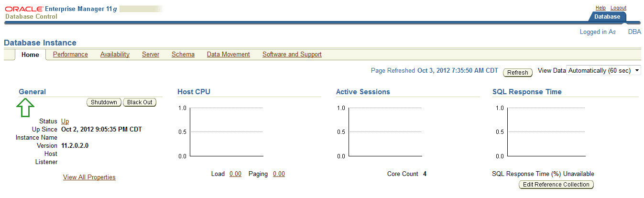Click the Host CPU chart area
Viewport: 644px width, 198px height.
click(226, 132)
